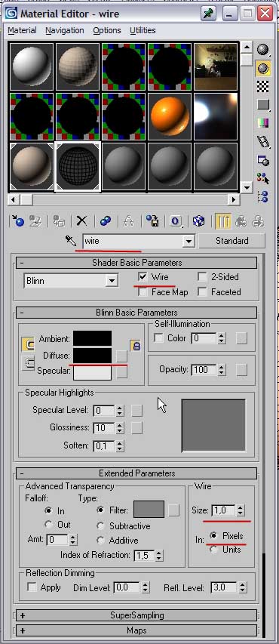Screen dimensions: 279x644
Task: Collapse the Extended Parameters rollout
Action: (x=136, y=473)
